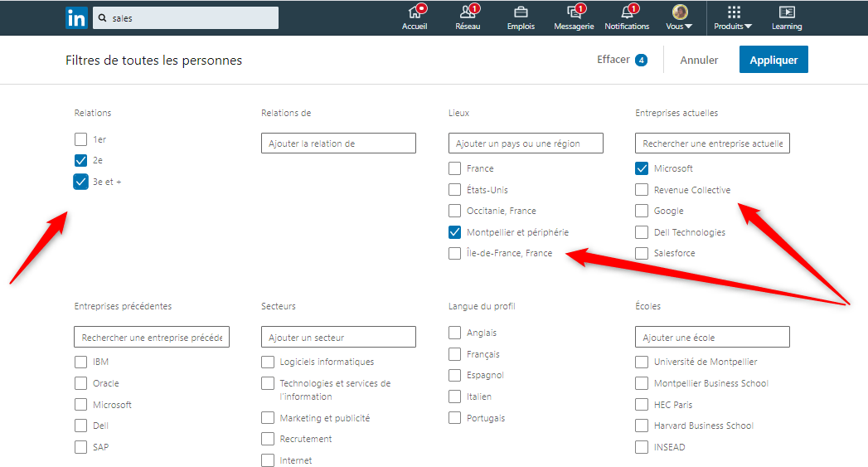The image size is (868, 467).
Task: Uncheck the 3e et + checkbox
Action: [x=80, y=182]
